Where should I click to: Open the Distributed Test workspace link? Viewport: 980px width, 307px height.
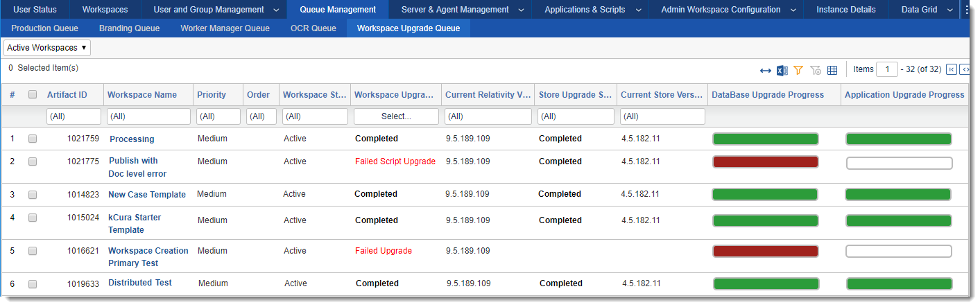140,283
